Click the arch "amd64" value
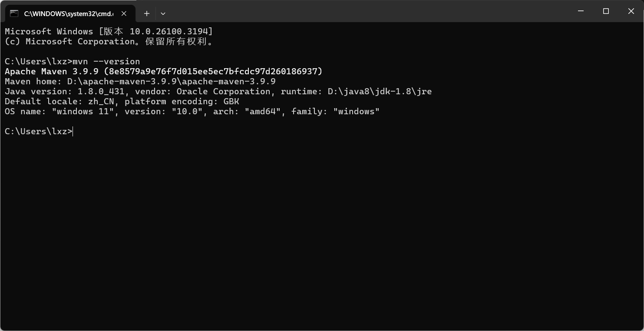Screen dimensions: 644x331 (x=262, y=111)
